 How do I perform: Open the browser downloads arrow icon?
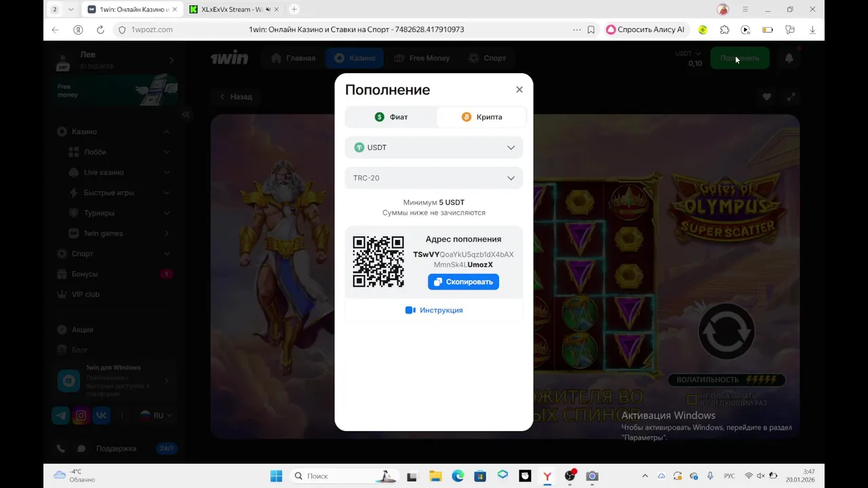(x=812, y=30)
